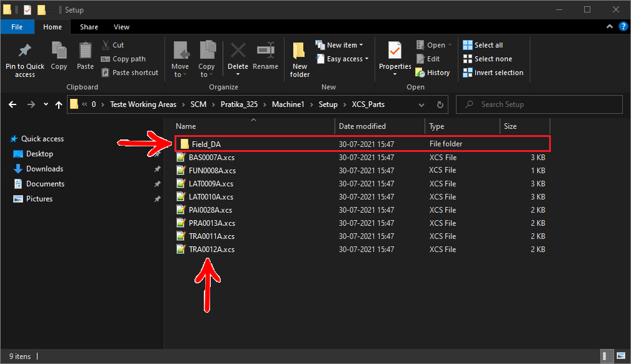Open Help question mark icon
Image resolution: width=631 pixels, height=364 pixels.
click(623, 26)
